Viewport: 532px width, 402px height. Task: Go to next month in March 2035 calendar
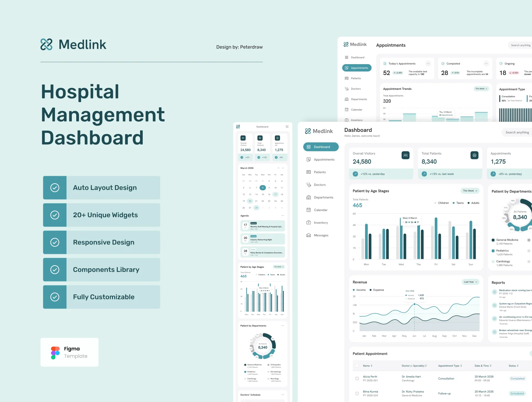click(283, 168)
